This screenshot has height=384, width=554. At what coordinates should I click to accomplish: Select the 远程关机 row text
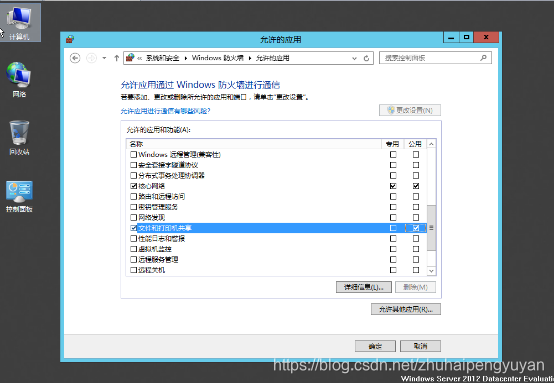point(152,270)
